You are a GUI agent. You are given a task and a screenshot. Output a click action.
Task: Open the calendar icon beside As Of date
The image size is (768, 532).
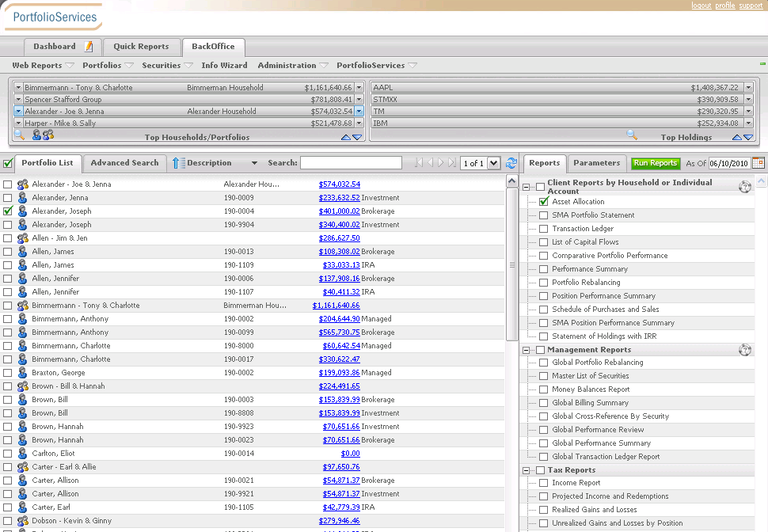point(758,162)
